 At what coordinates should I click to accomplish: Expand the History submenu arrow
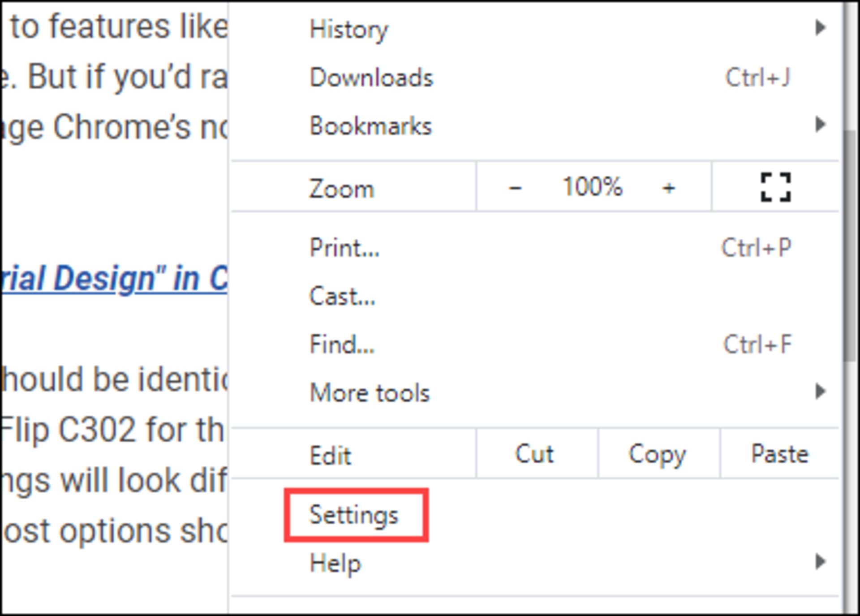tap(820, 28)
